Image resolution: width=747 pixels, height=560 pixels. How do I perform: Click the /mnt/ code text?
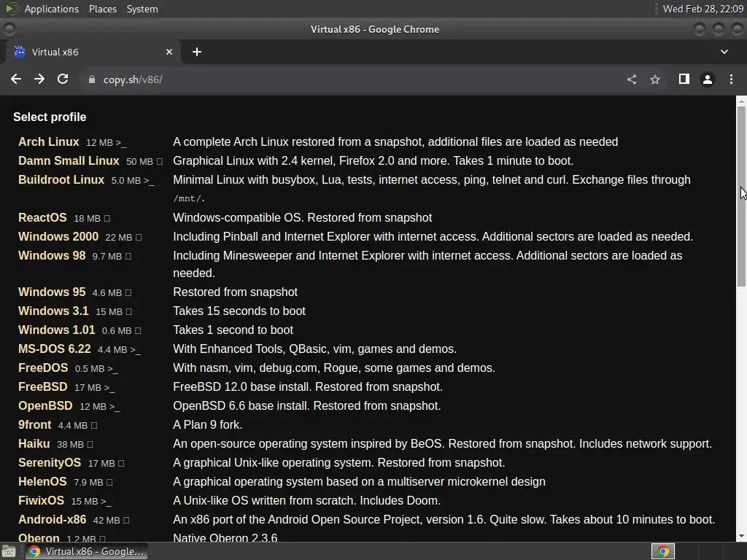pos(189,198)
